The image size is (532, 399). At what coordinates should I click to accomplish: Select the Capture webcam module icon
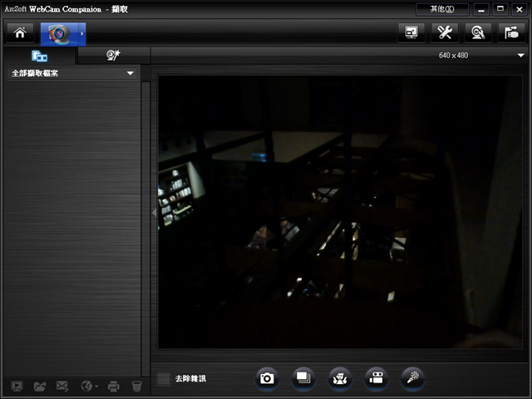pyautogui.click(x=59, y=34)
